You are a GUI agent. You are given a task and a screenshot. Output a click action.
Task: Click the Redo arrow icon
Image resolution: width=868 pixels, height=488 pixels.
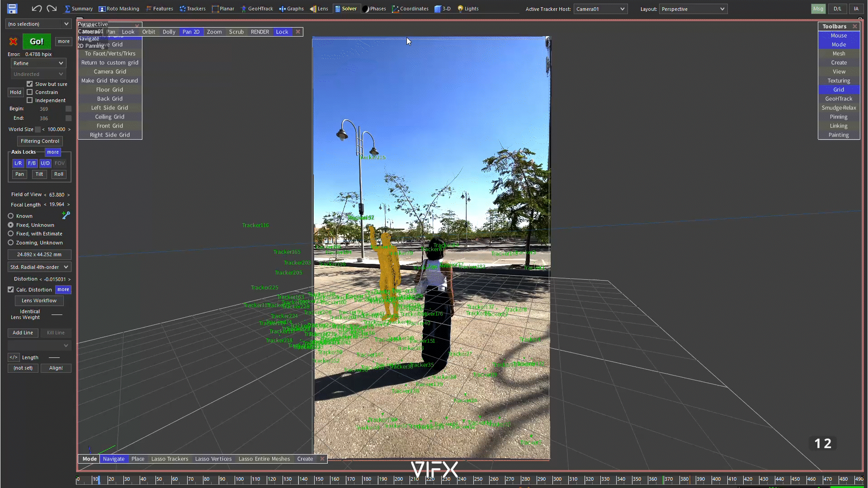[x=52, y=8]
